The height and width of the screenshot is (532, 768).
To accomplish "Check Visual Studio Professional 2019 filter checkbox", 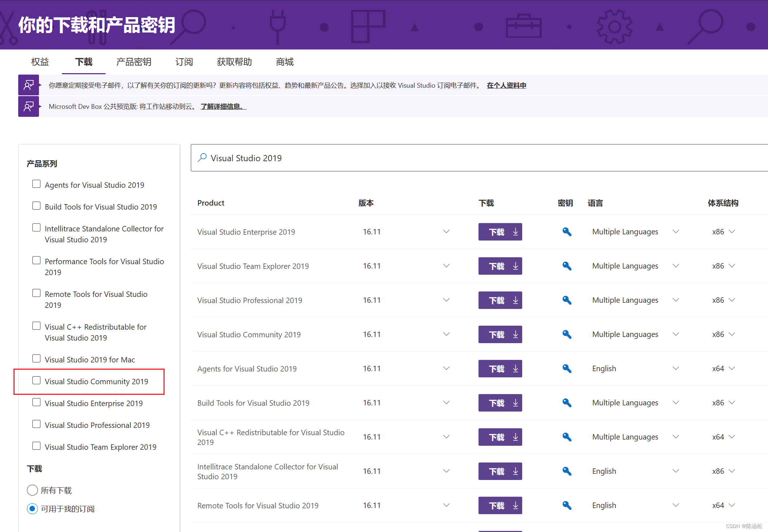I will [x=36, y=424].
